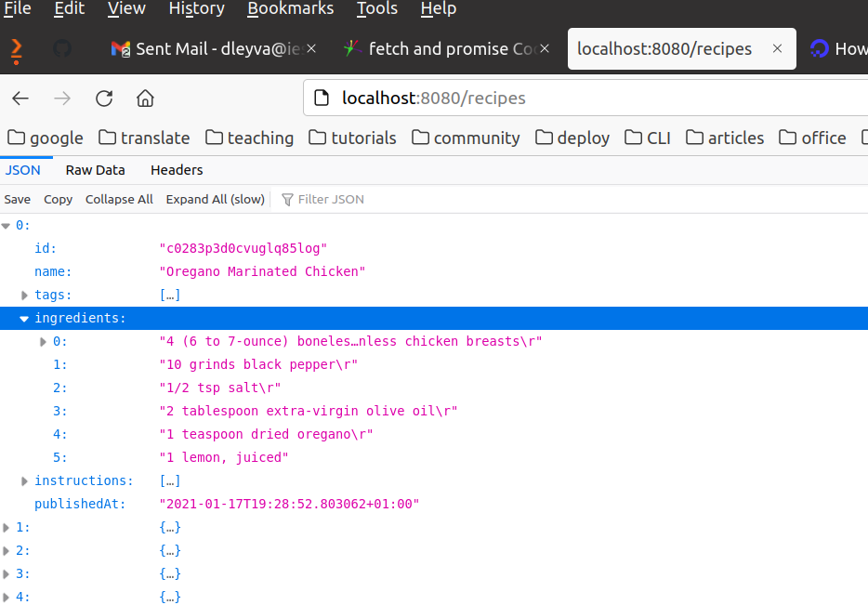The width and height of the screenshot is (868, 605).
Task: Collapse recipe entry 0
Action: tap(7, 226)
